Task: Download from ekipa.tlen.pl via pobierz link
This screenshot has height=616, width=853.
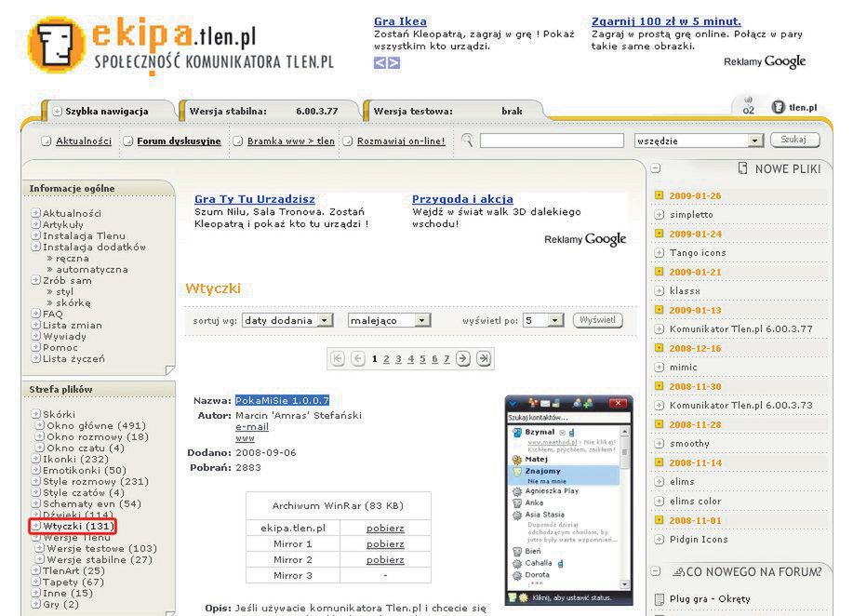Action: point(385,528)
